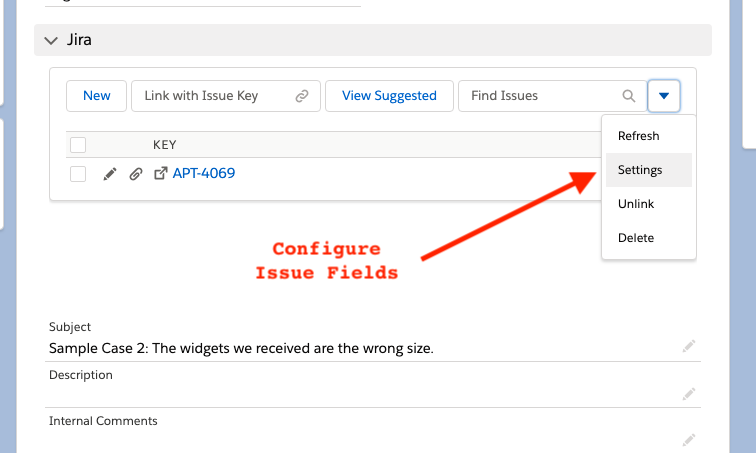
Task: Edit Internal Comments via pencil icon
Action: point(688,438)
